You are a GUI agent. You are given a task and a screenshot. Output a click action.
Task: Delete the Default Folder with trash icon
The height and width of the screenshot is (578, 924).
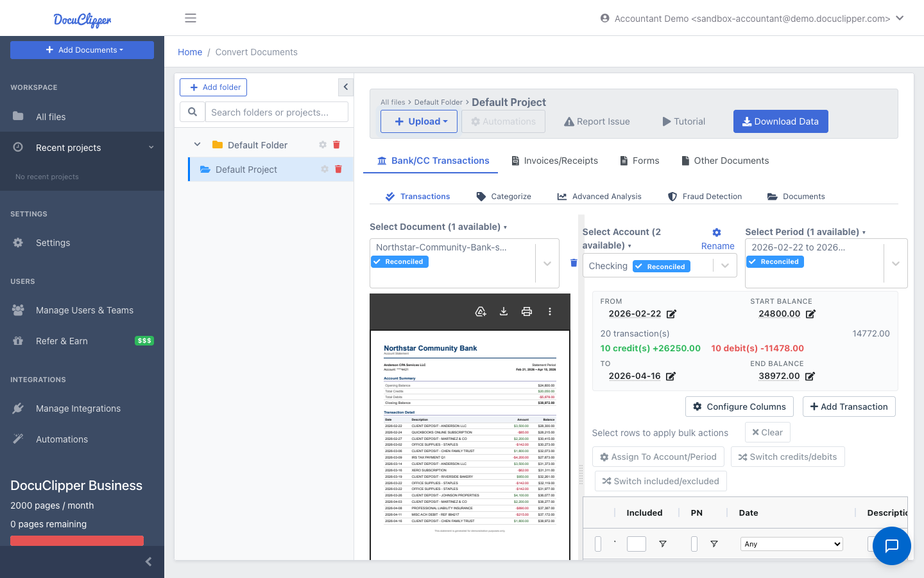coord(336,145)
